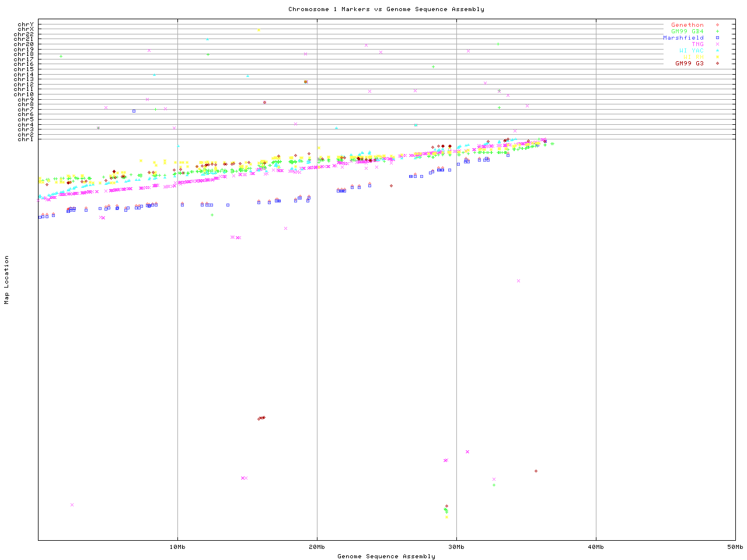Click the 30Mb x-axis tick label
This screenshot has height=560, width=747.
click(x=456, y=547)
